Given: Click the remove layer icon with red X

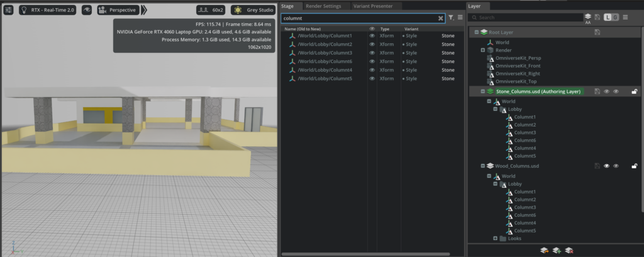Looking at the screenshot, I should [569, 251].
